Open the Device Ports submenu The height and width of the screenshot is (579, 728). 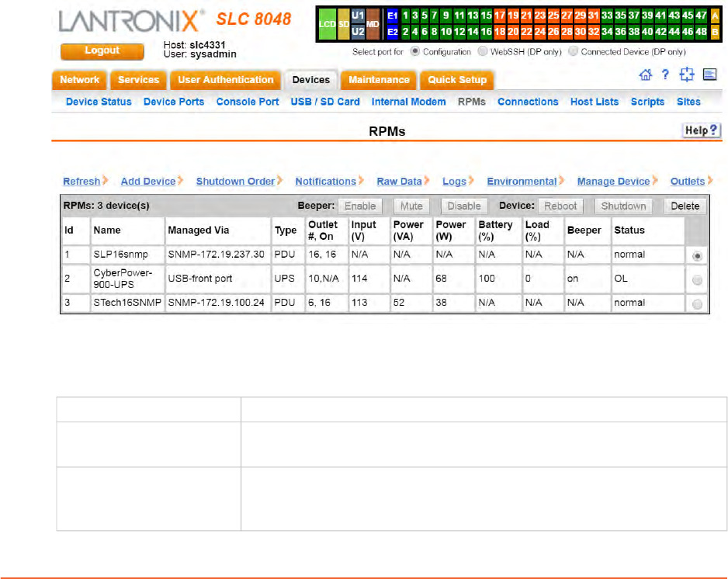tap(174, 102)
